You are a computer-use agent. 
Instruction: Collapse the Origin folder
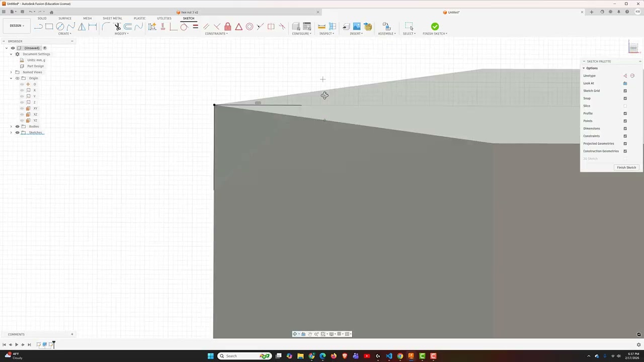pos(11,78)
